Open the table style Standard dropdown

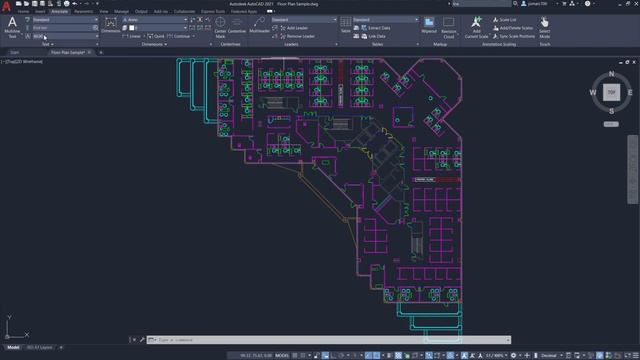point(386,20)
